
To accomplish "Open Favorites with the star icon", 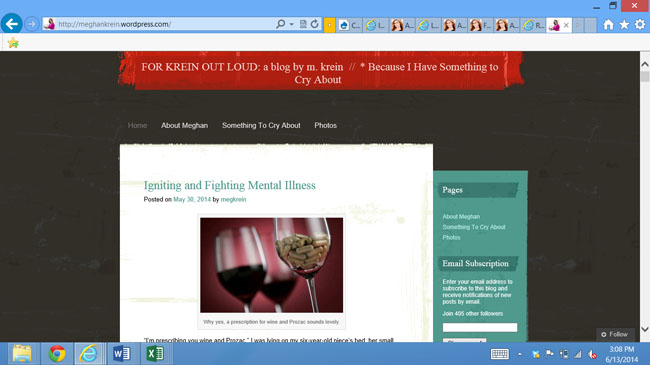I will [624, 24].
